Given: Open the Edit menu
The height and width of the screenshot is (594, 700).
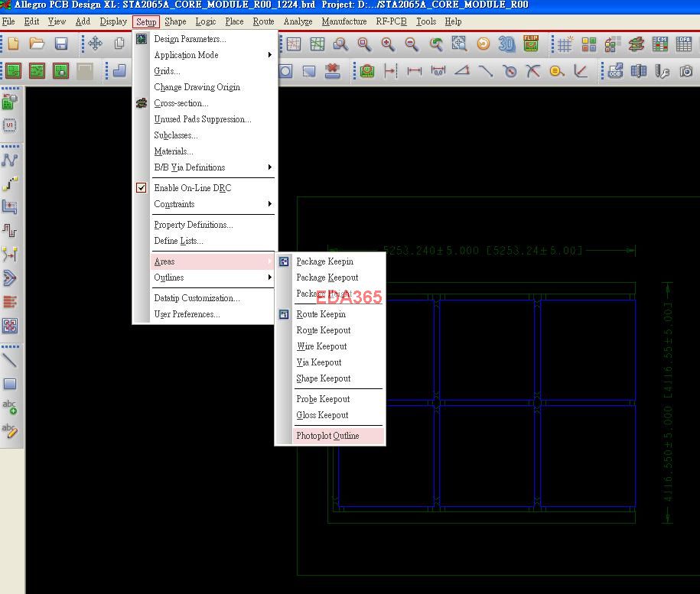Looking at the screenshot, I should (x=31, y=21).
